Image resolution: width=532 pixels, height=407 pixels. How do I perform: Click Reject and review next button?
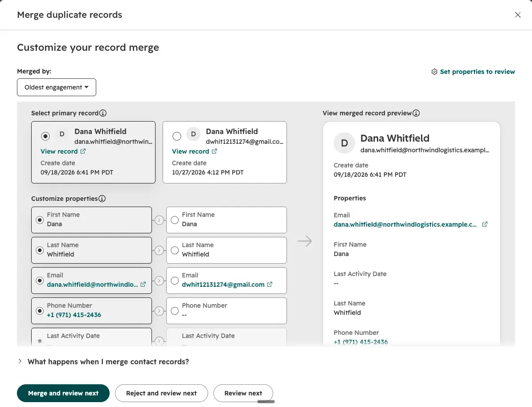coord(161,393)
